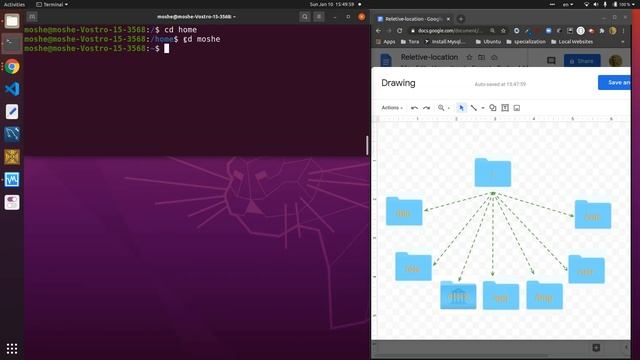Viewport: 640px width, 360px height.
Task: Open keyboard language en indicator
Action: click(568, 4)
